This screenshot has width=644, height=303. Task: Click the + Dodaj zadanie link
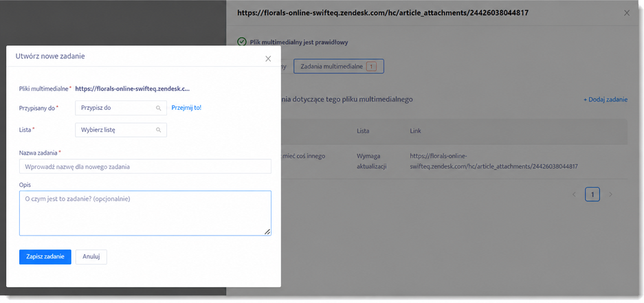606,100
